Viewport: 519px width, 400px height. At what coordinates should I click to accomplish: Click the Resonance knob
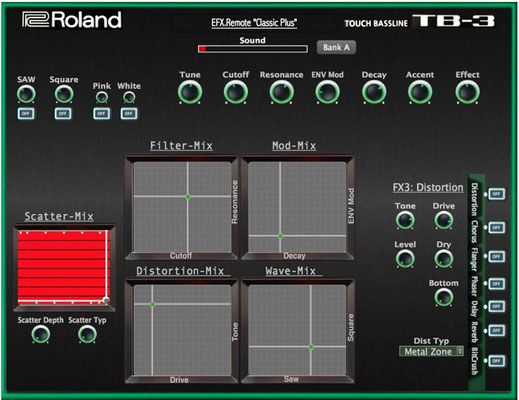282,92
